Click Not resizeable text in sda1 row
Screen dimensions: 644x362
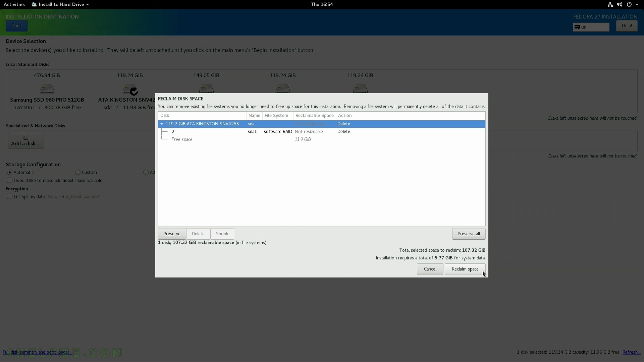pyautogui.click(x=309, y=131)
